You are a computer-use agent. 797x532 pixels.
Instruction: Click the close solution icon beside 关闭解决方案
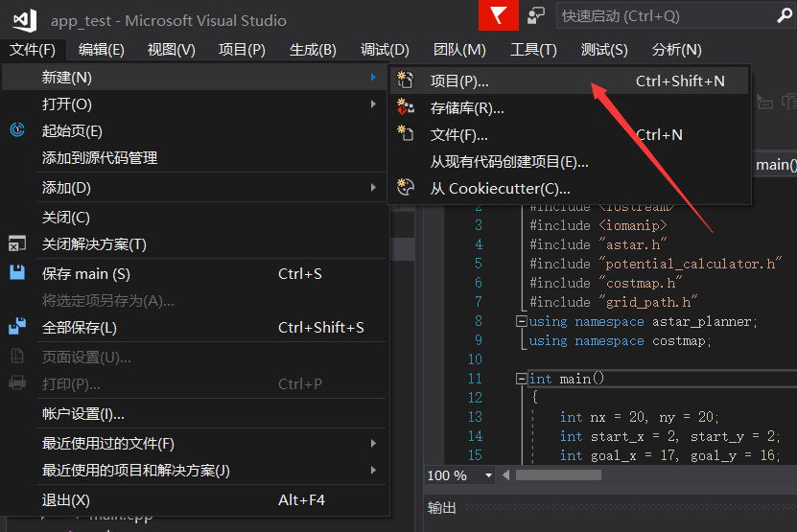coord(16,243)
